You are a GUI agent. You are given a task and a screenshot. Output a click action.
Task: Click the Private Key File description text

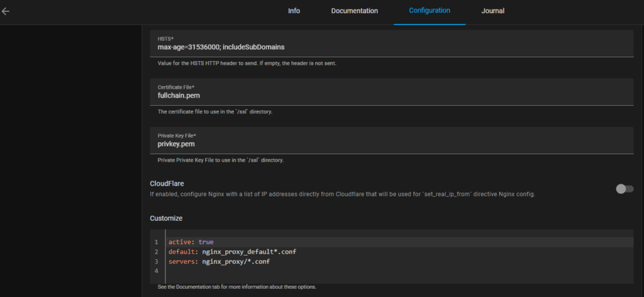pos(221,160)
